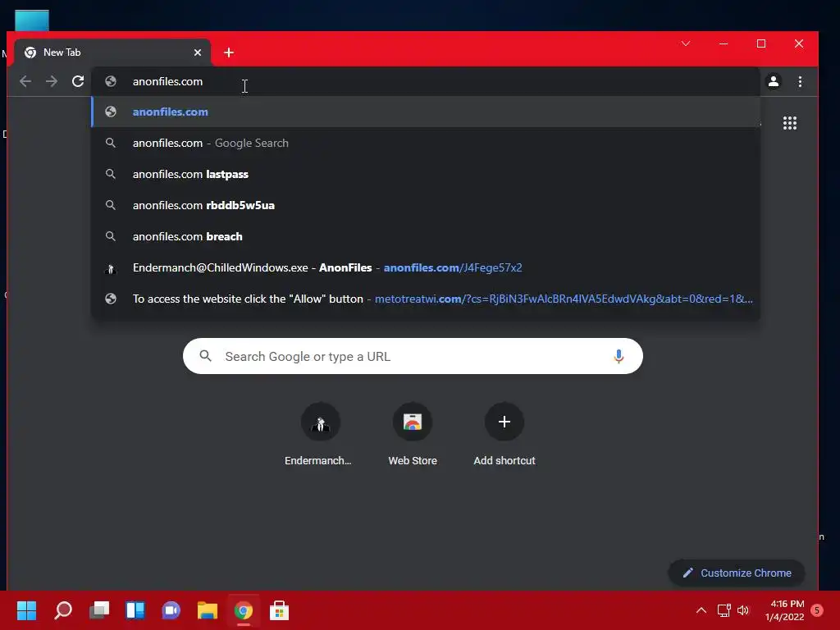Close the New Tab tab

[x=198, y=52]
